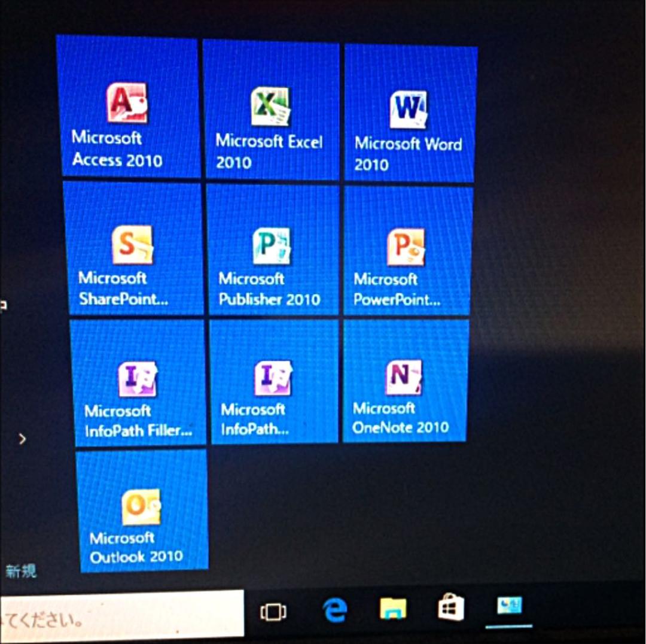Open Task View on the taskbar
This screenshot has width=646, height=644.
274,612
